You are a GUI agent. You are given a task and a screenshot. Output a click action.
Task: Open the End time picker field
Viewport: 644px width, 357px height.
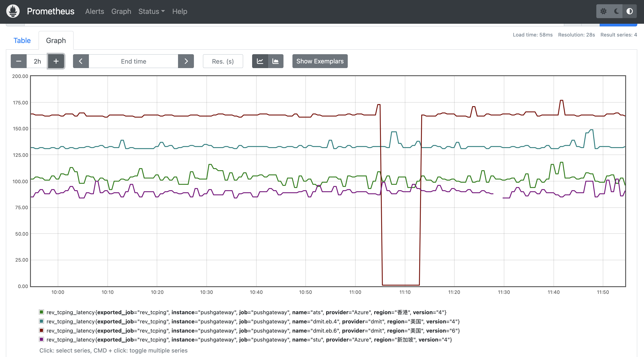pyautogui.click(x=133, y=61)
